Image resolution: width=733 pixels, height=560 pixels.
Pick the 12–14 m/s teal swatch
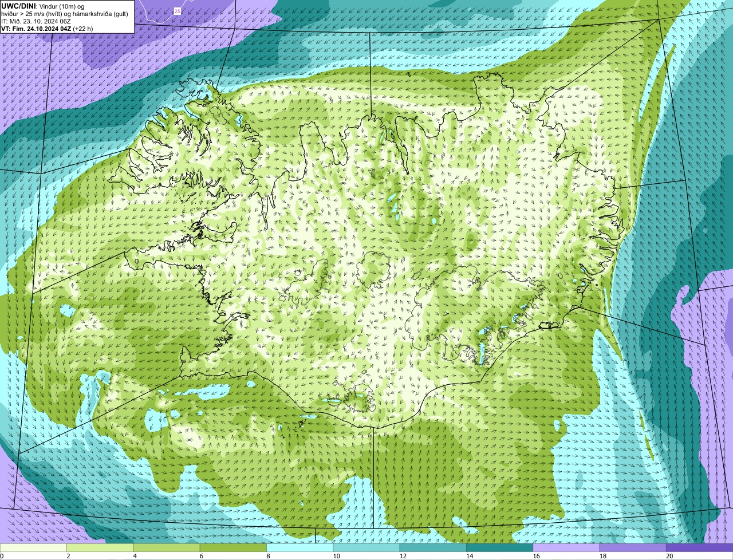coord(434,548)
